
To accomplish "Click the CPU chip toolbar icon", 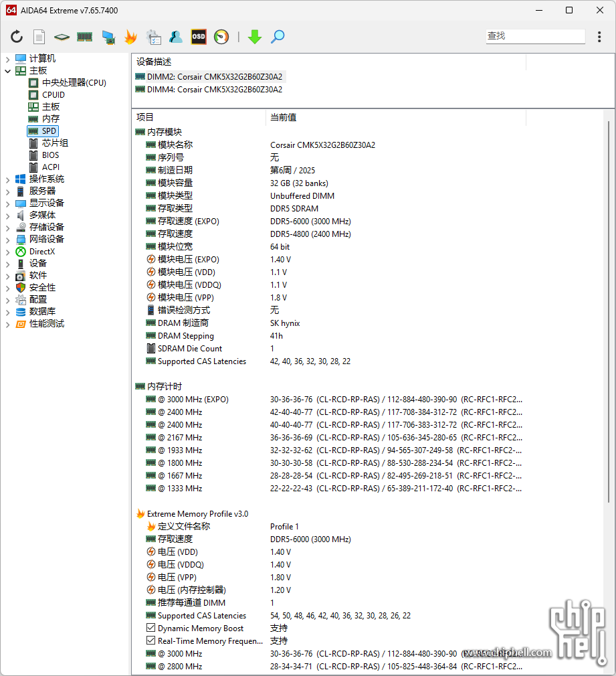I will (x=62, y=37).
